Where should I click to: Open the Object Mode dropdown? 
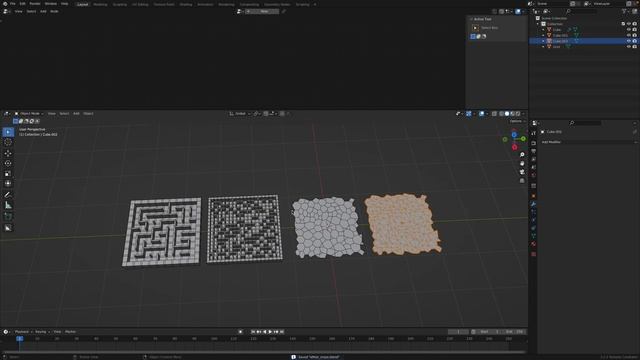coord(29,113)
